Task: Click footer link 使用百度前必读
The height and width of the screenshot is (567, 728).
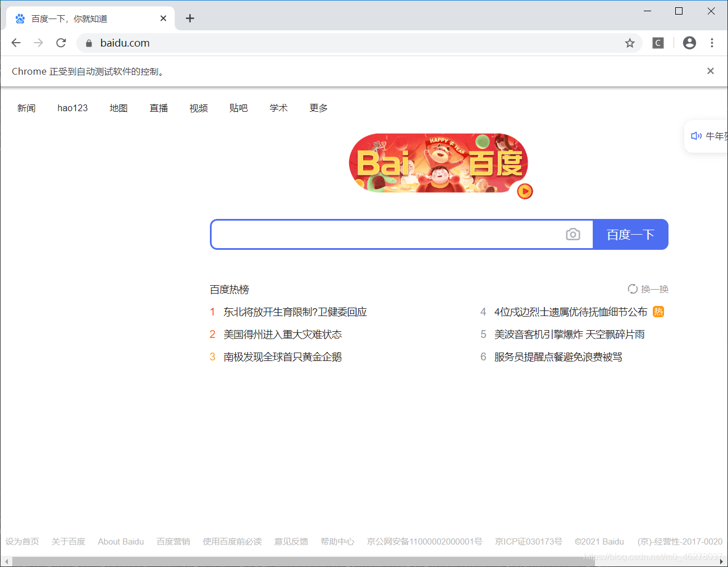Action: click(x=232, y=541)
